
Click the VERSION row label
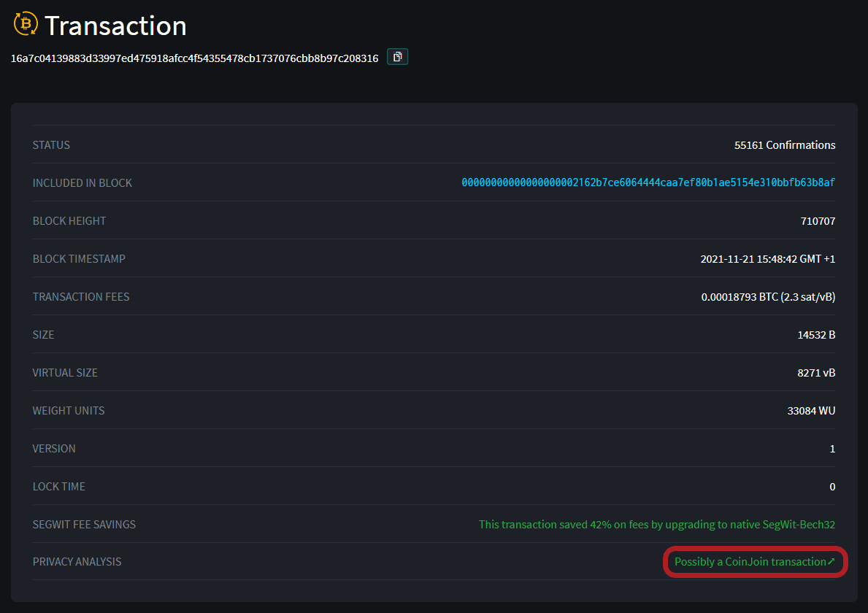click(x=54, y=449)
